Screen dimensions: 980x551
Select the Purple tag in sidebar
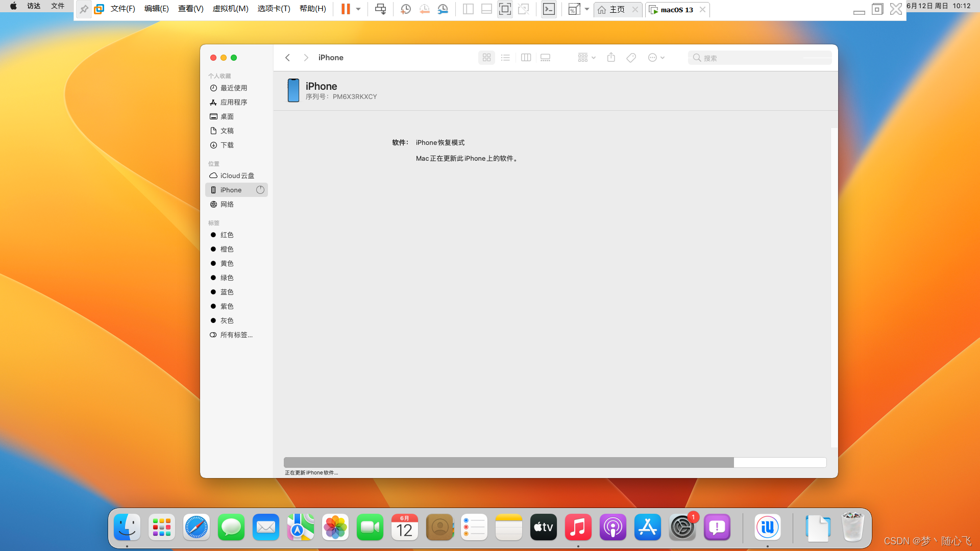pyautogui.click(x=236, y=306)
